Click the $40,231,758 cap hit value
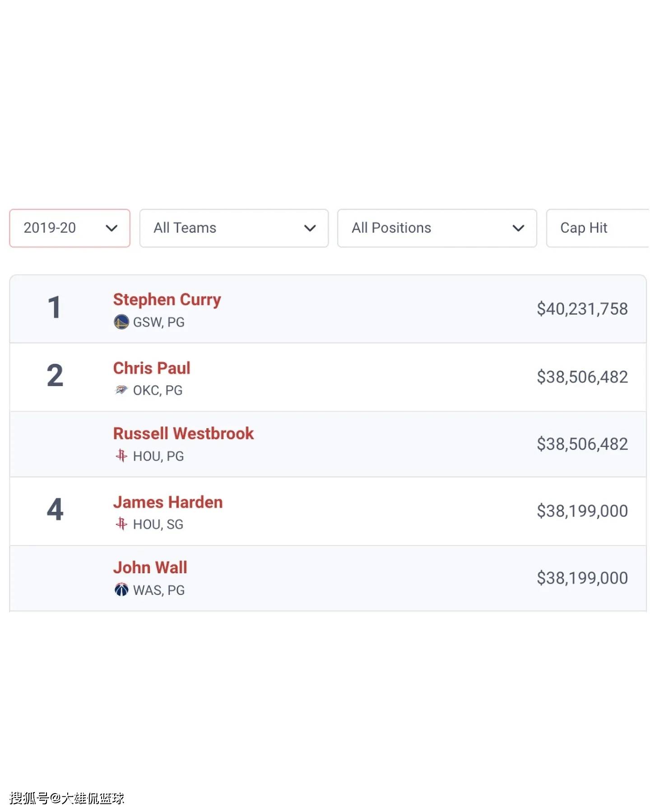 pos(582,309)
